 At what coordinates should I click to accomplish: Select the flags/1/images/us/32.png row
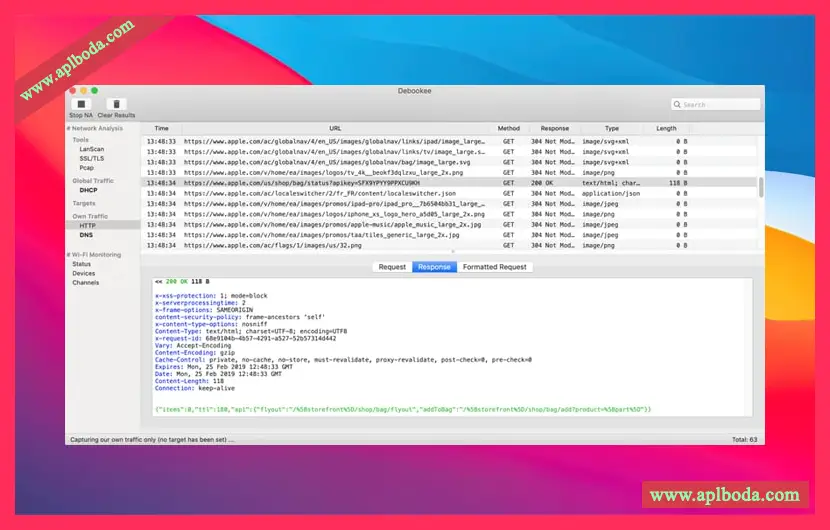449,246
